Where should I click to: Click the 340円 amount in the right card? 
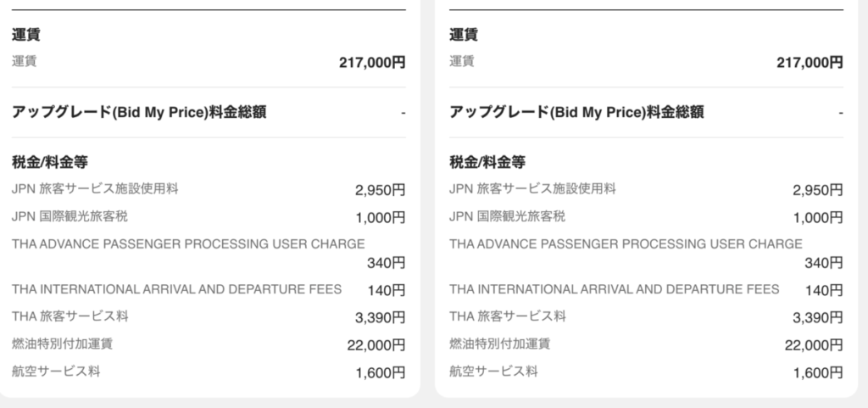[823, 263]
